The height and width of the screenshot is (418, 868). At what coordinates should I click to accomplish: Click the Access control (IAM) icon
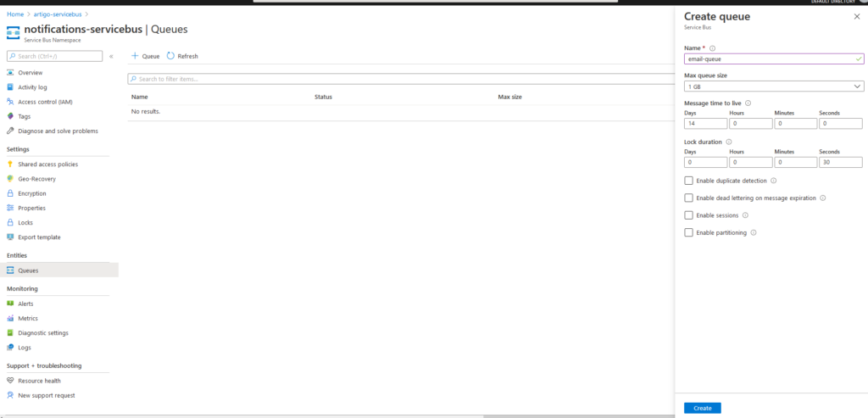pos(10,102)
